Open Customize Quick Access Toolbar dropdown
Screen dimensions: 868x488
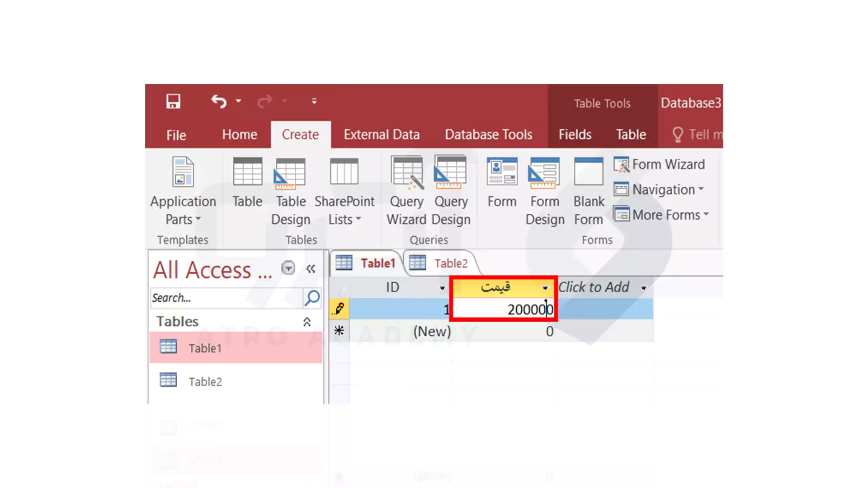click(x=314, y=101)
